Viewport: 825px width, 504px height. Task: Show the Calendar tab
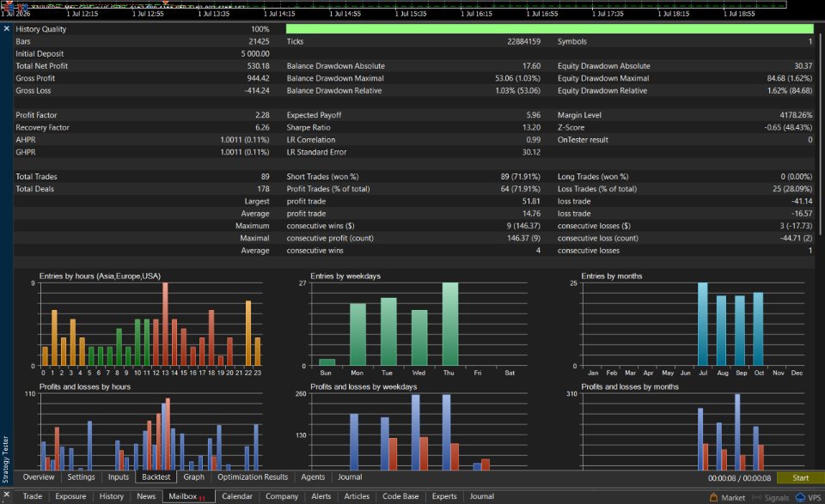tap(237, 496)
